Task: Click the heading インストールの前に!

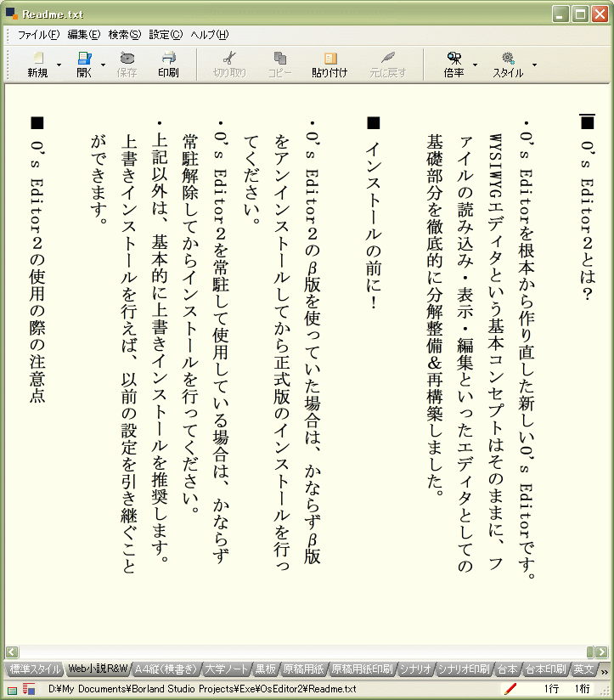Action: 374,213
